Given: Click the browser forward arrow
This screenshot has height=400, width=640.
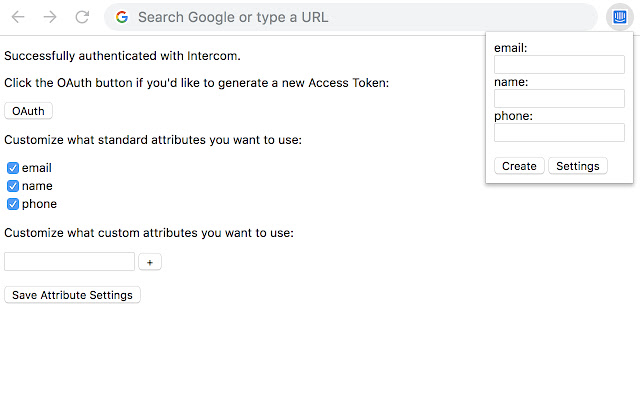Looking at the screenshot, I should tap(50, 17).
